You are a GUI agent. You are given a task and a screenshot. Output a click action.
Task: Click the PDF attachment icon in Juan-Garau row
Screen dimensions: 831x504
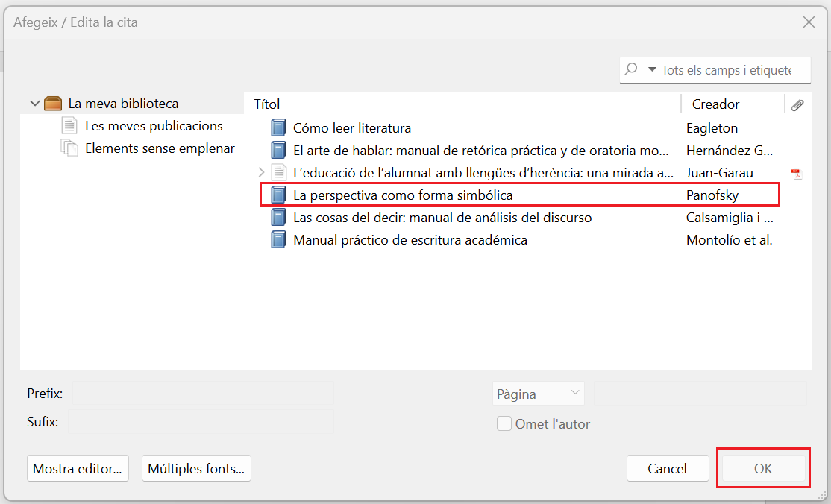point(796,174)
